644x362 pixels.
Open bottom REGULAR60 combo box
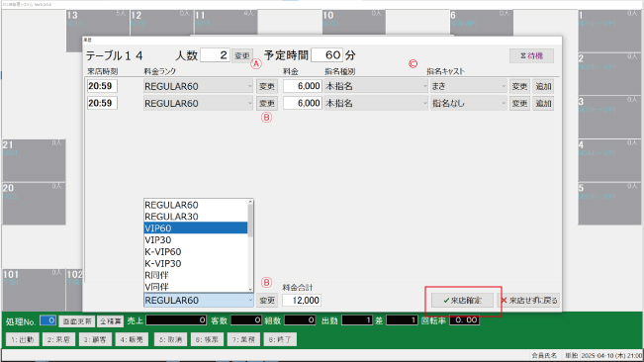[199, 301]
